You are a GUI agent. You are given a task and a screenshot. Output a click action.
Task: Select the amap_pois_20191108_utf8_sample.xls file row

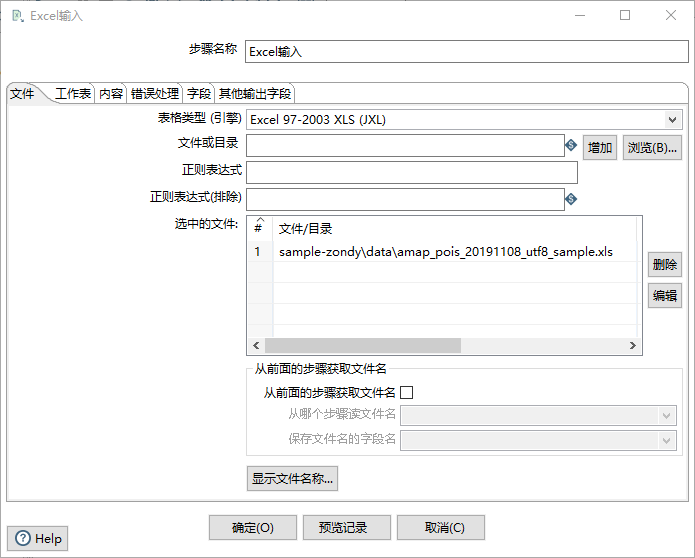444,252
